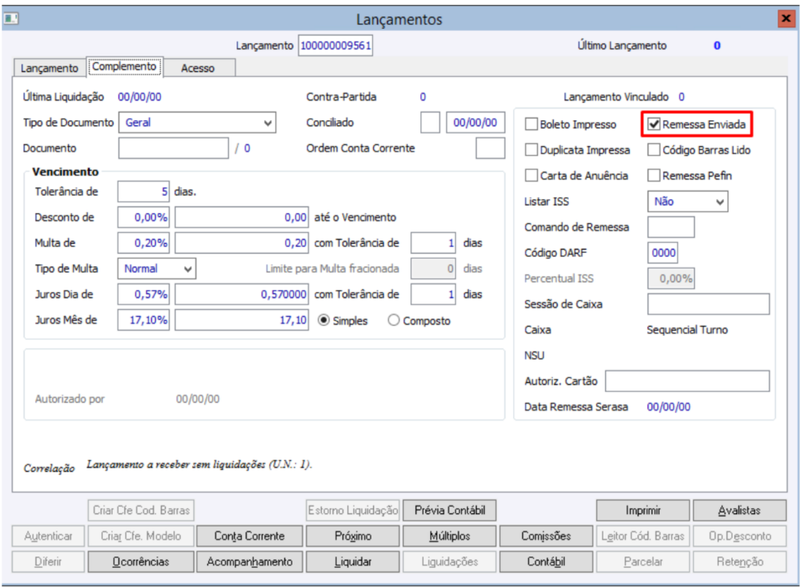Open the Acesso tab

[198, 68]
